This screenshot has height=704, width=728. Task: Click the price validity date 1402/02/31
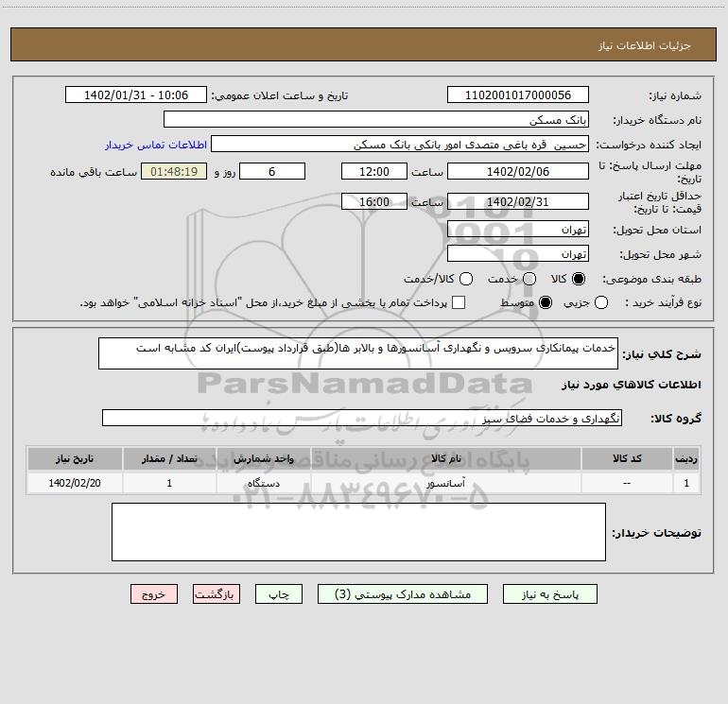coord(518,201)
